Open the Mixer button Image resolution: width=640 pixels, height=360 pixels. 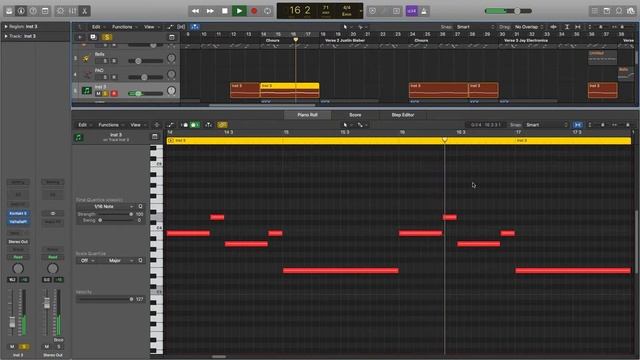point(73,11)
